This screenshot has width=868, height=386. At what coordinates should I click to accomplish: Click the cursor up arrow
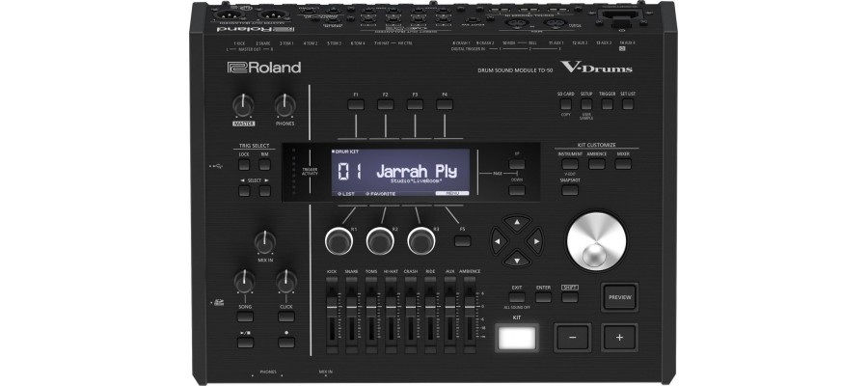pos(517,223)
